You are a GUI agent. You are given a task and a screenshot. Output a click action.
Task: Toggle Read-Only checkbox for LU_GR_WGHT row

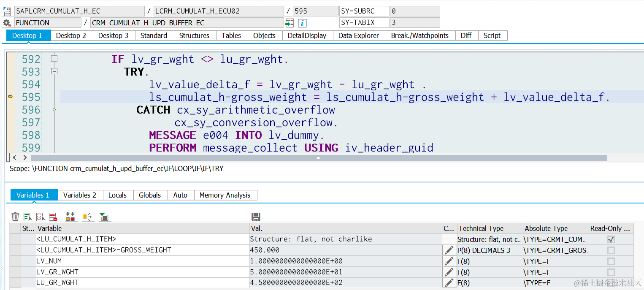coord(611,283)
